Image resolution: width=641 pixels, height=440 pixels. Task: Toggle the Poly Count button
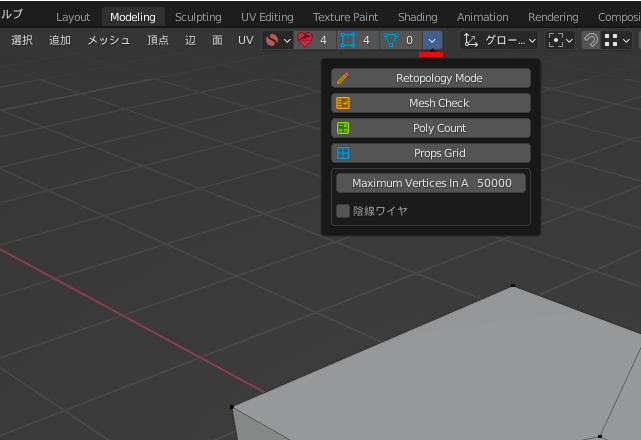431,128
